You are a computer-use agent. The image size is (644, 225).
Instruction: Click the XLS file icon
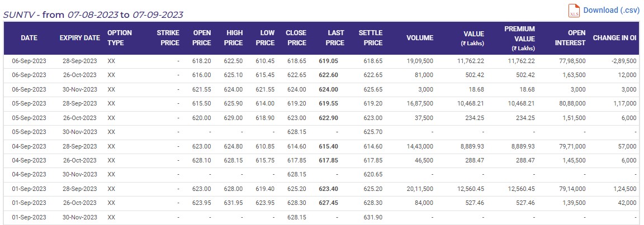pos(574,11)
